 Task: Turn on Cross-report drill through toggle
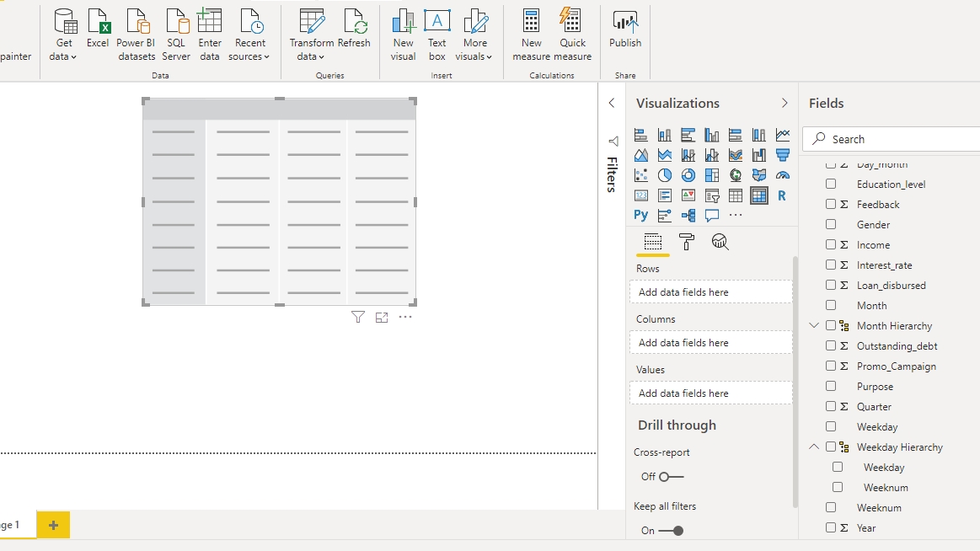671,477
